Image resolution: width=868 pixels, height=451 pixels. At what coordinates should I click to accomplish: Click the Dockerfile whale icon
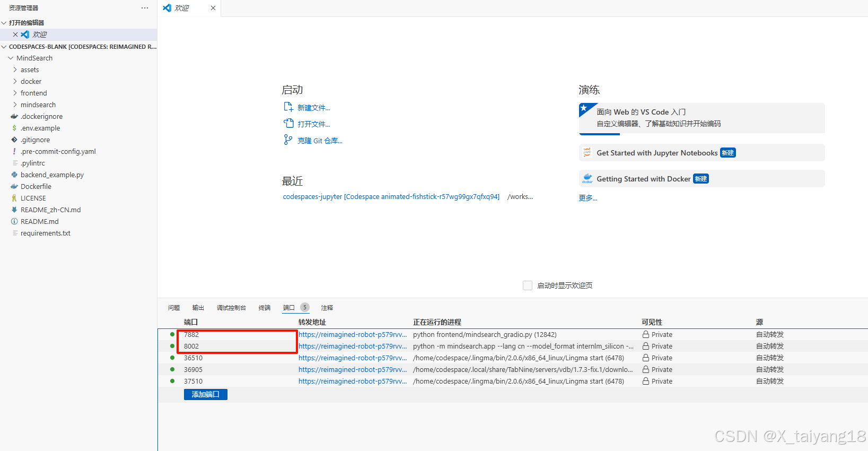(14, 187)
